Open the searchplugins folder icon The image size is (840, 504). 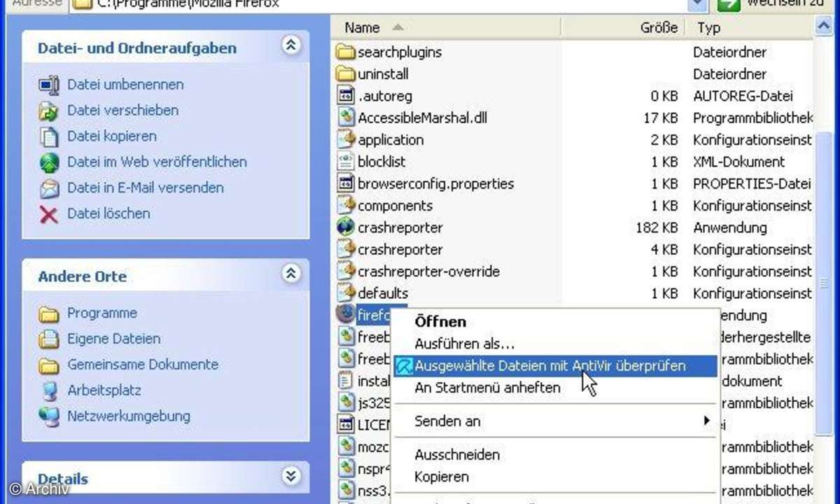[346, 52]
